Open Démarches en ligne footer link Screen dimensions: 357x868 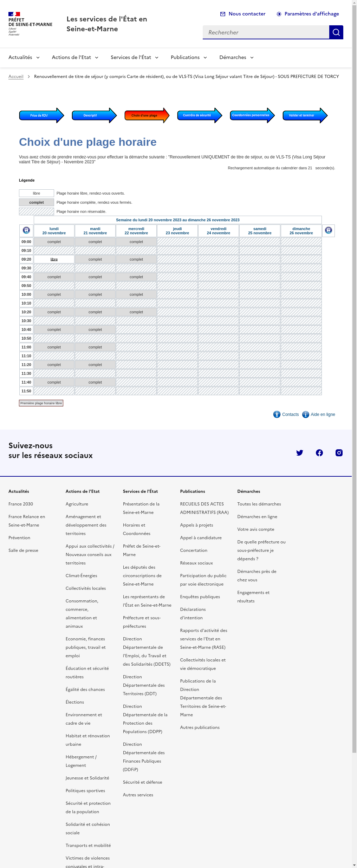[257, 517]
